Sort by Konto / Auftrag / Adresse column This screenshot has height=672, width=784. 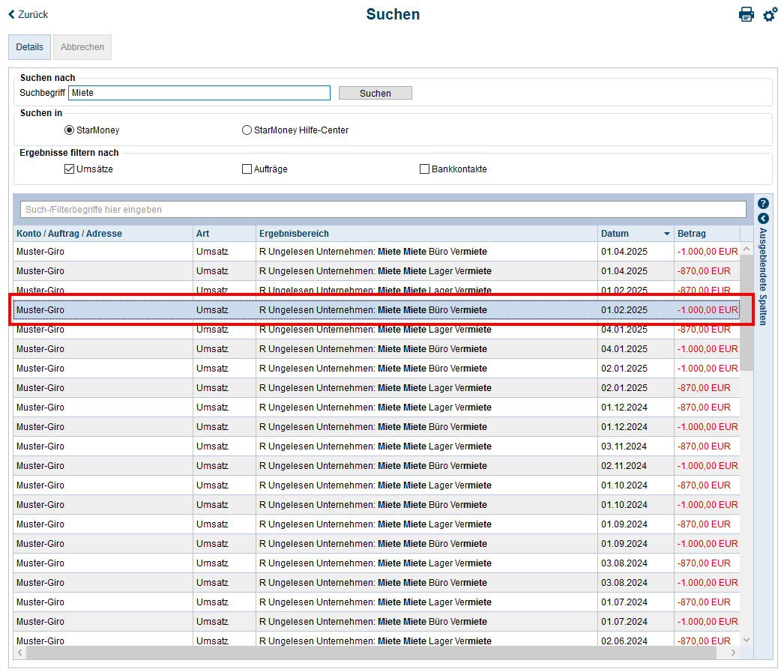click(103, 233)
